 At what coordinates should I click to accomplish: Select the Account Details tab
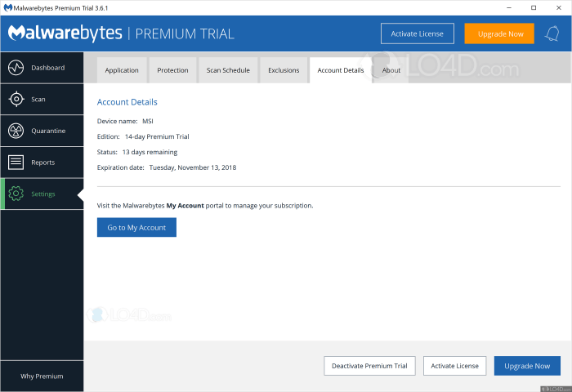[341, 70]
